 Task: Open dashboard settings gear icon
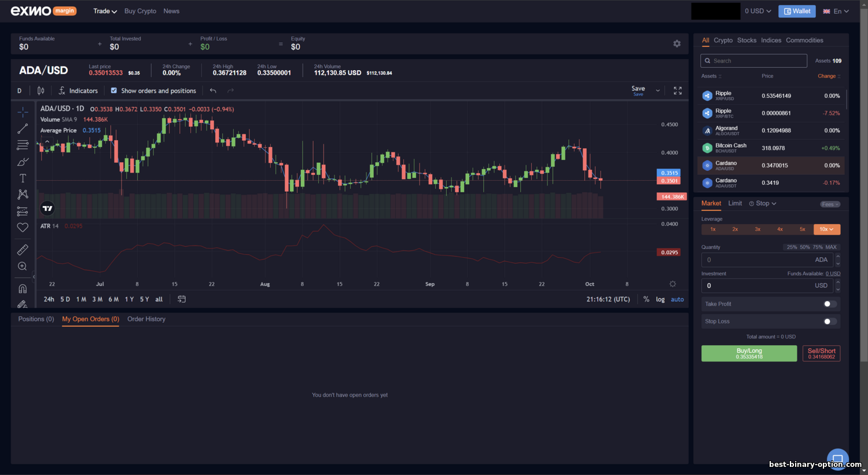tap(677, 43)
